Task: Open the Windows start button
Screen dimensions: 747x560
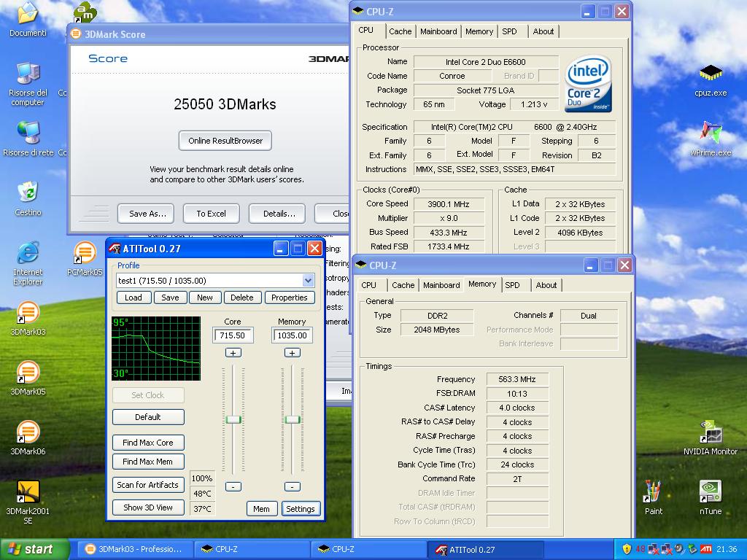Action: tap(34, 549)
